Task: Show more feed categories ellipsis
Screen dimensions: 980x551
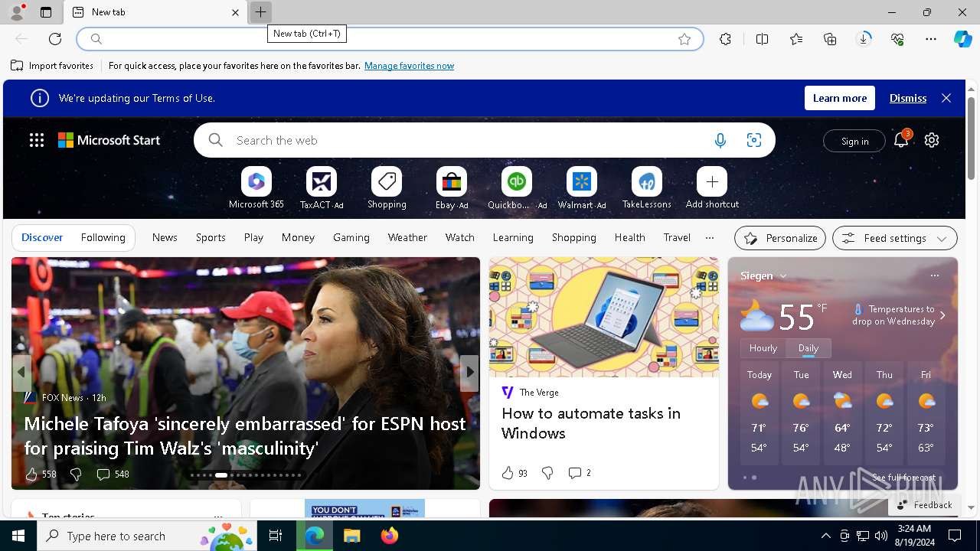Action: [710, 238]
